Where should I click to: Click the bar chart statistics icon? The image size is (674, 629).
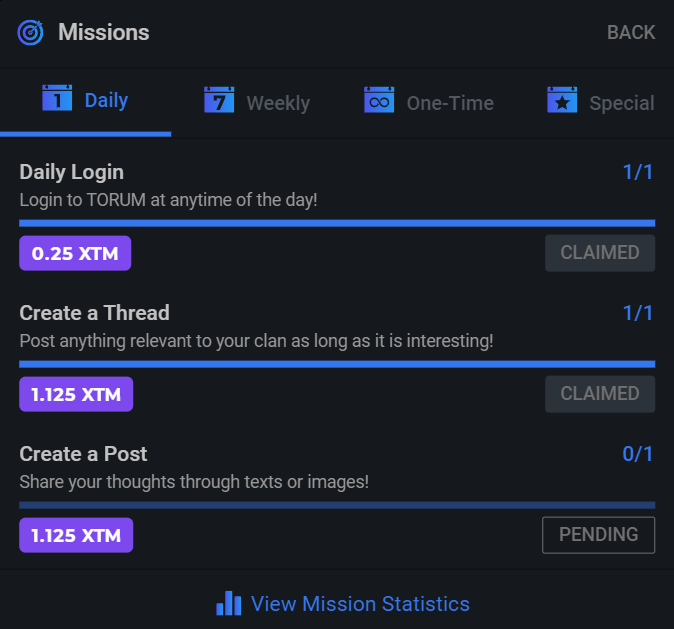tap(229, 604)
